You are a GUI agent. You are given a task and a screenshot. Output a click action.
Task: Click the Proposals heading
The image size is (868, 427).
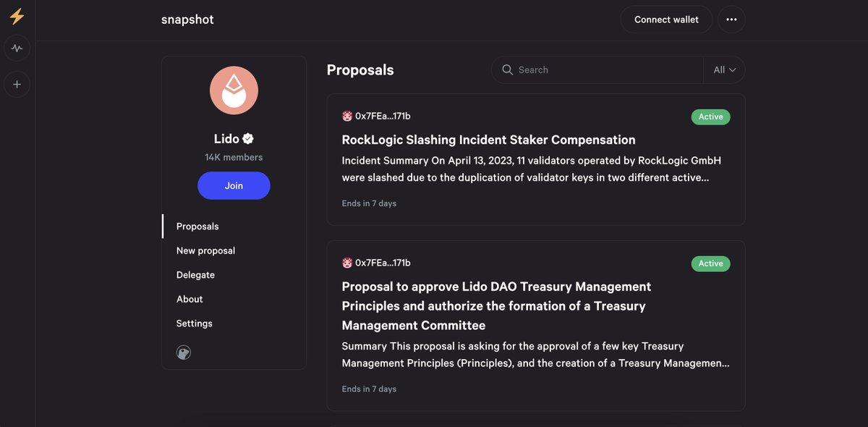(360, 70)
